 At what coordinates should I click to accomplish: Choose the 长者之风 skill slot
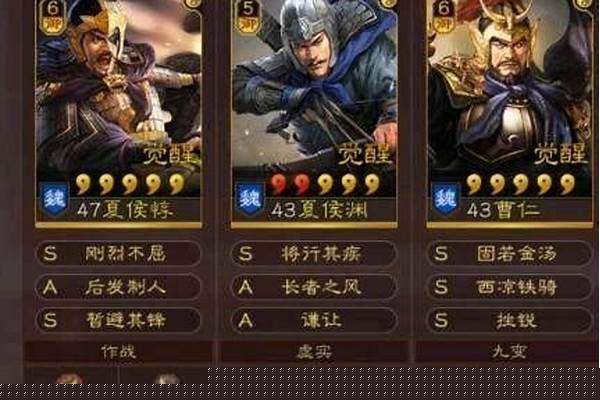[x=315, y=287]
